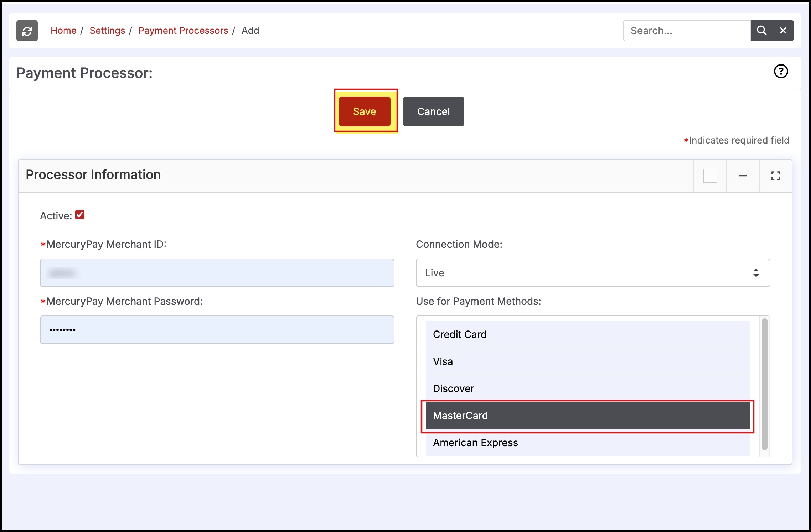Expand Processor Information panel to fullscreen
The image size is (811, 532).
(x=775, y=176)
